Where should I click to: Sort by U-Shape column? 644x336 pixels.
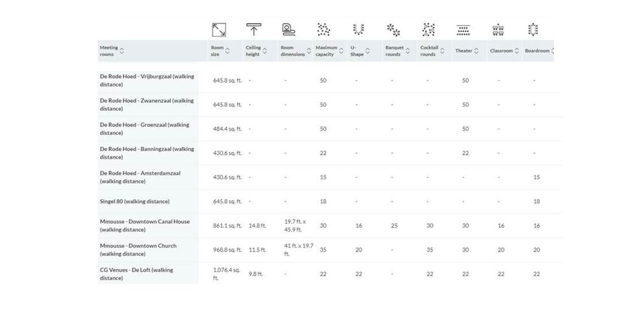(367, 51)
